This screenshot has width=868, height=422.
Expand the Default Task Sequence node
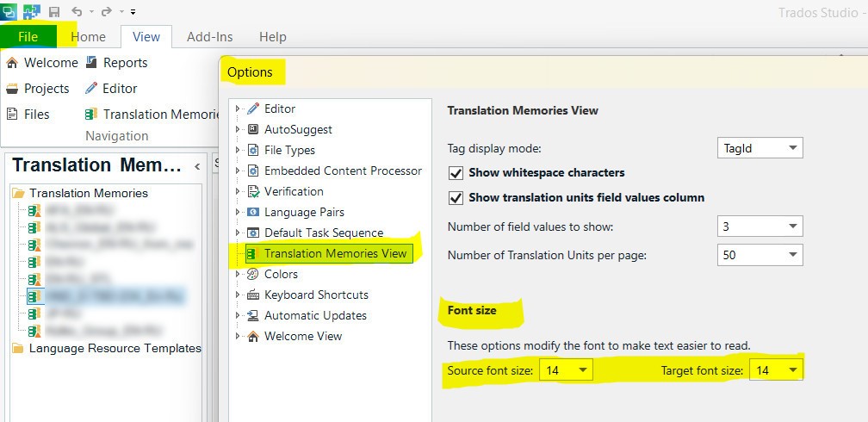point(238,233)
